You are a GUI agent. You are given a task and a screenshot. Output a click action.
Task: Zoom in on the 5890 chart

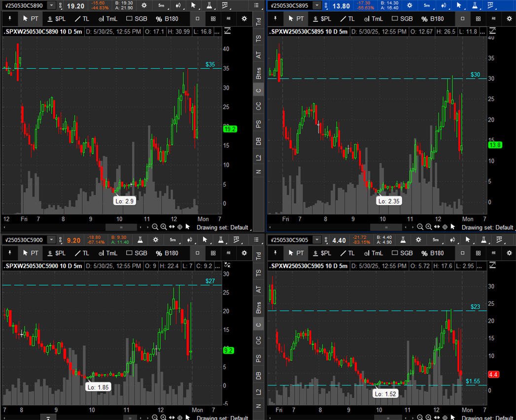(163, 227)
